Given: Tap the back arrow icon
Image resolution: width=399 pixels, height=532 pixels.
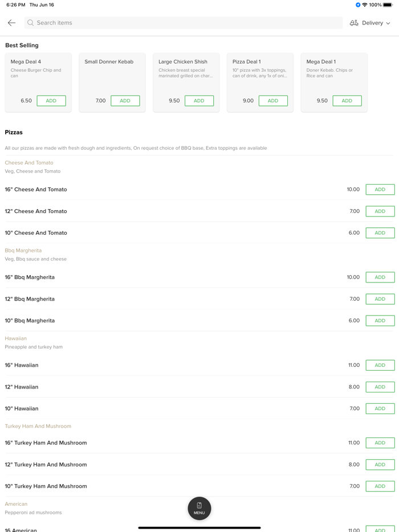Looking at the screenshot, I should pos(11,23).
